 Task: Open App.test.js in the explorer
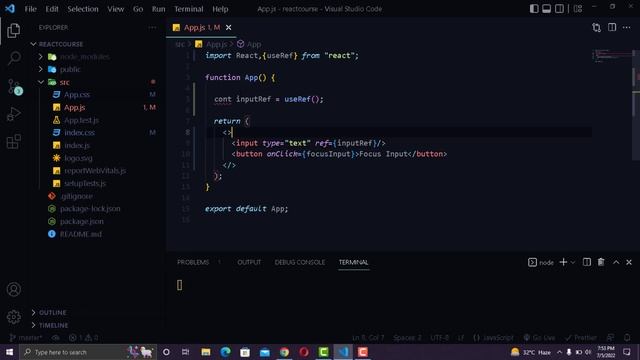click(81, 120)
